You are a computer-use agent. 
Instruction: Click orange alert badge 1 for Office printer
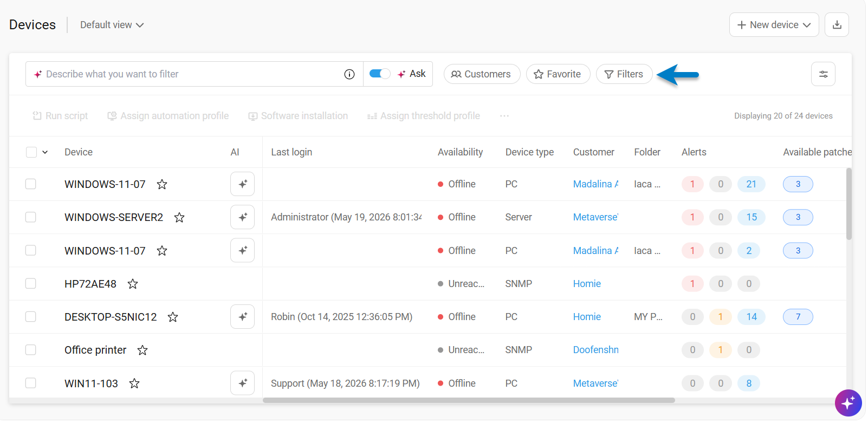pyautogui.click(x=721, y=350)
